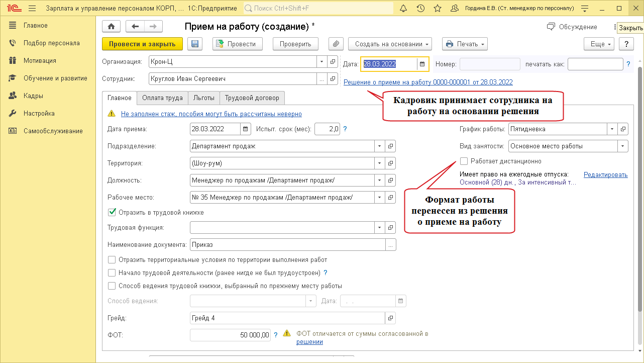
Task: Open the user icon next to Гордина Е.В.
Action: pos(455,9)
